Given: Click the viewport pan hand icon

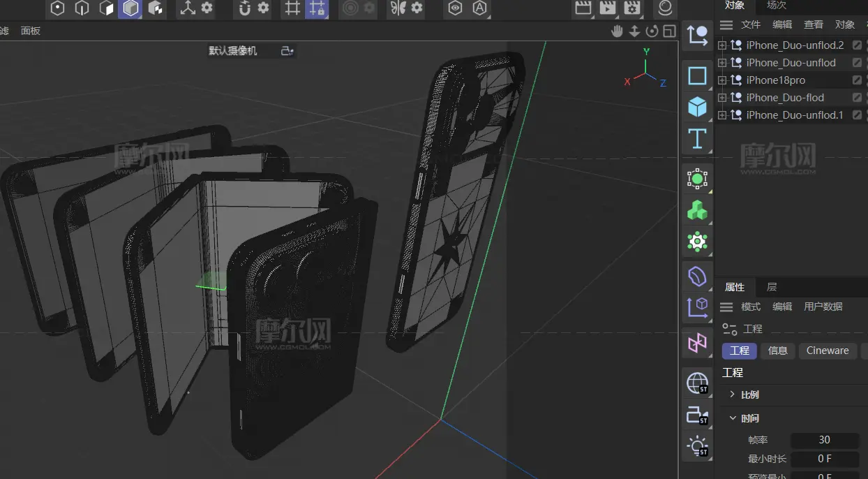Looking at the screenshot, I should 617,31.
